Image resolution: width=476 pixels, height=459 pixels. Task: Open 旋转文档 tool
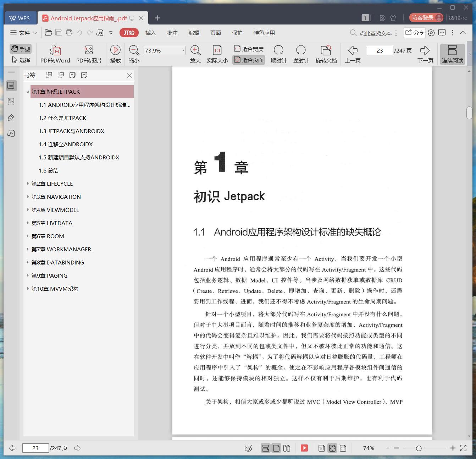click(x=326, y=54)
